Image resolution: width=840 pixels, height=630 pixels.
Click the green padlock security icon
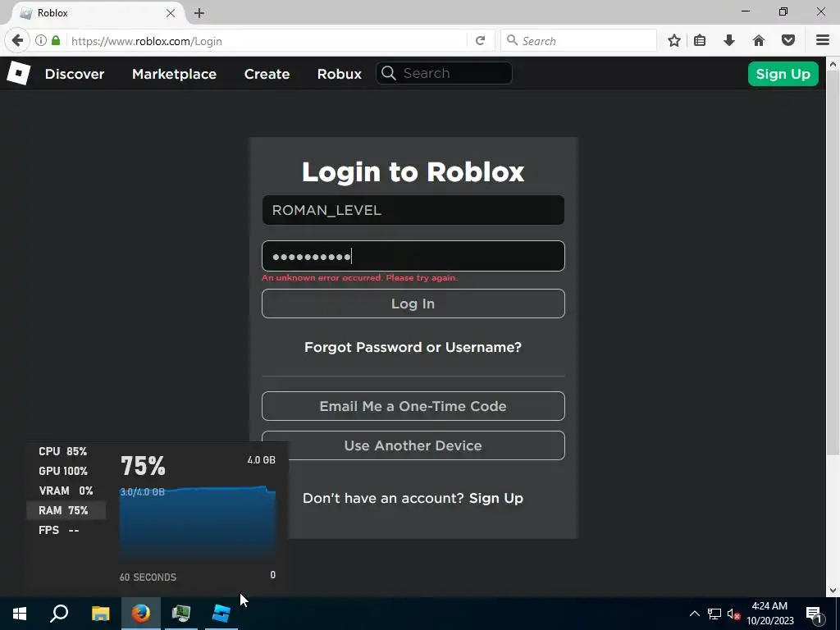coord(56,41)
